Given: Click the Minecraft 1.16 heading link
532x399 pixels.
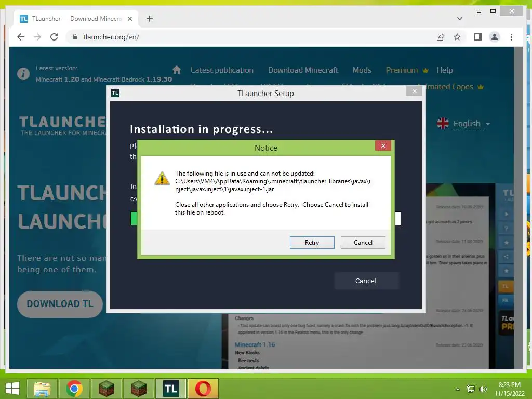Looking at the screenshot, I should pyautogui.click(x=255, y=345).
